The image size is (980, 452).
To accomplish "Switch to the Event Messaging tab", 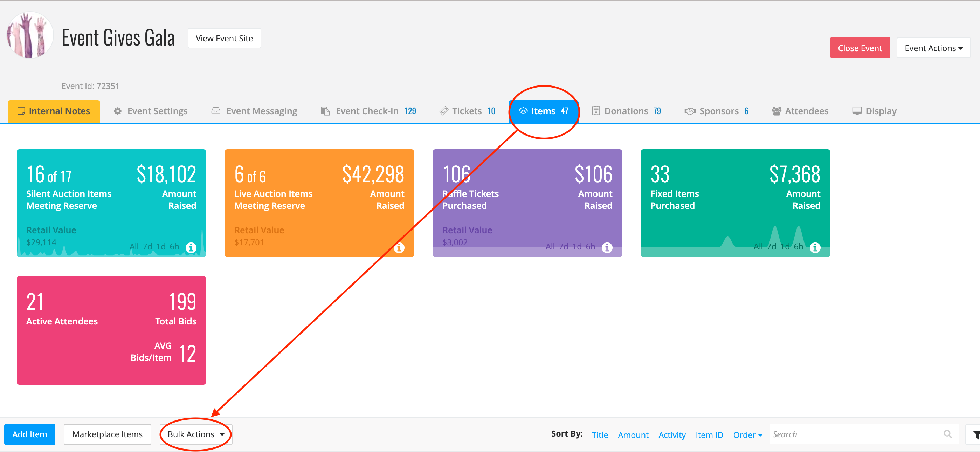I will pyautogui.click(x=255, y=111).
